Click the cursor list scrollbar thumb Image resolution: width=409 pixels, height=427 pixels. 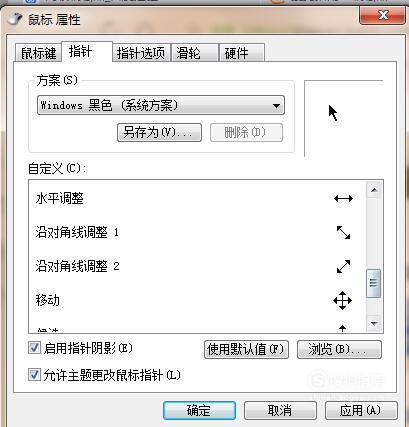(374, 283)
